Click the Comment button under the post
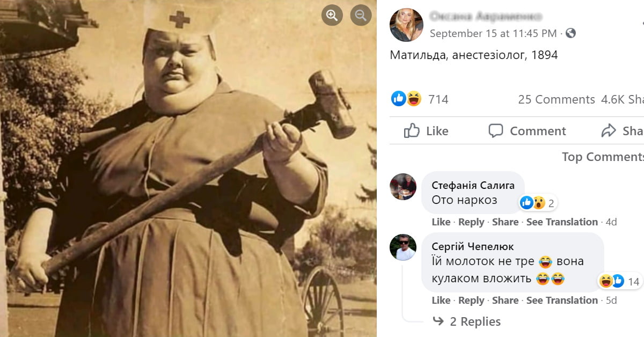Image resolution: width=644 pixels, height=337 pixels. (527, 131)
